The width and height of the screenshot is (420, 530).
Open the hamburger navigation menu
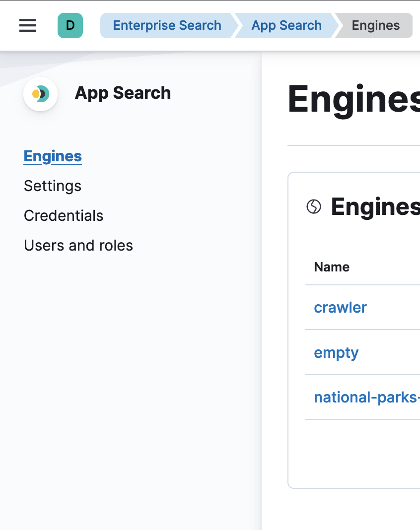click(x=28, y=25)
